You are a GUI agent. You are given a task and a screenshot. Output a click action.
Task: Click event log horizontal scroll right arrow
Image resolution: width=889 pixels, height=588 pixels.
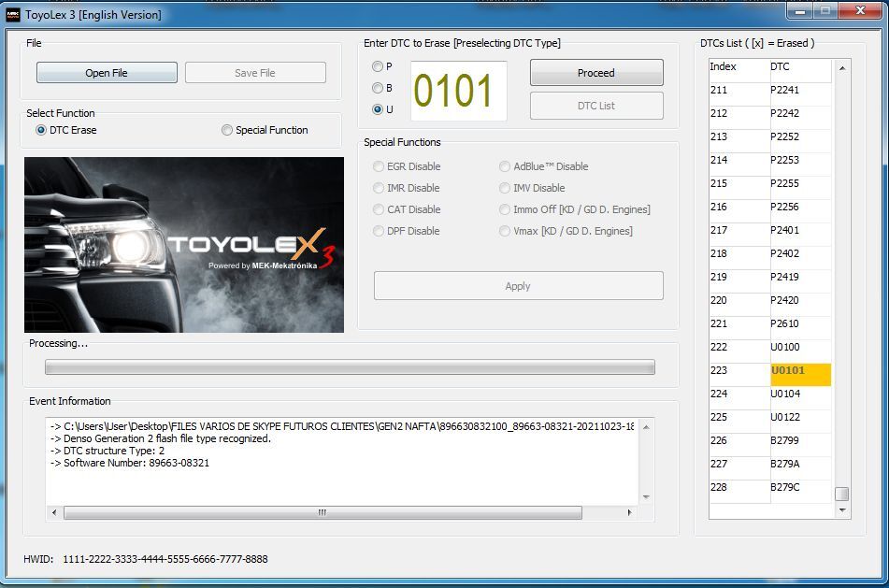pyautogui.click(x=629, y=512)
